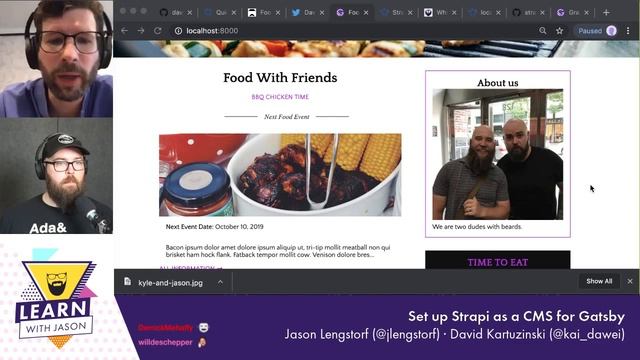Click the Show All downloads button

(x=599, y=281)
